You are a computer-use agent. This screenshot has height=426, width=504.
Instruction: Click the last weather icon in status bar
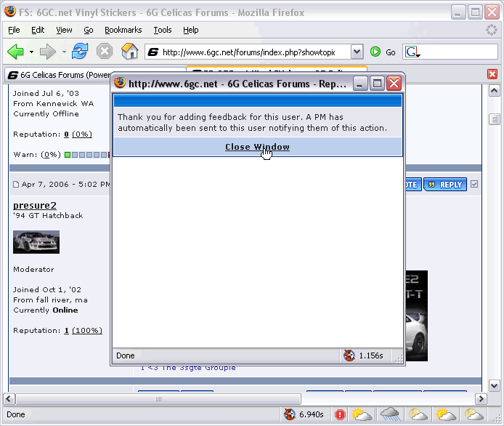473,414
